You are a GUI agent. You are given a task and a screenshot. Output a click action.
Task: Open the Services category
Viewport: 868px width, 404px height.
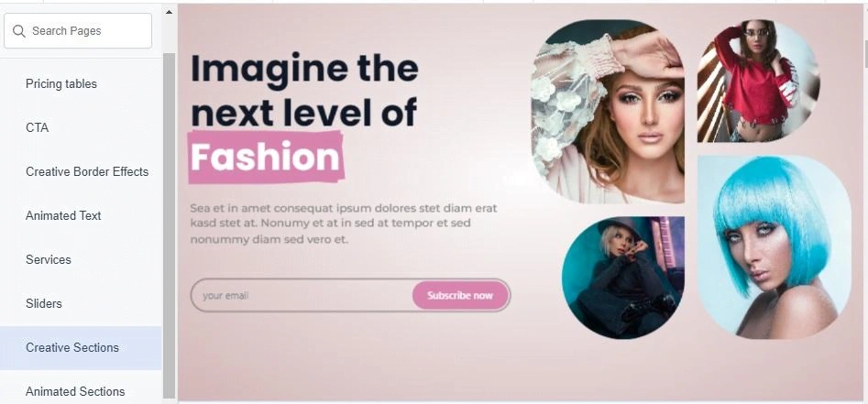[81, 259]
